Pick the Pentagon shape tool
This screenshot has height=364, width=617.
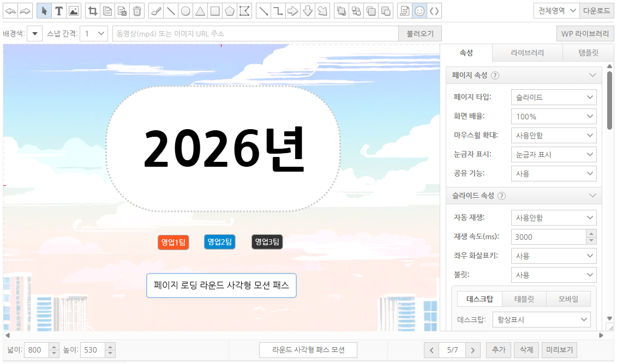click(229, 10)
